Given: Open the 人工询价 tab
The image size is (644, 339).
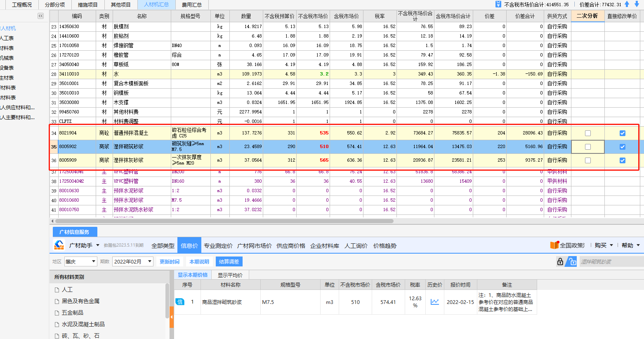Looking at the screenshot, I should pos(356,246).
